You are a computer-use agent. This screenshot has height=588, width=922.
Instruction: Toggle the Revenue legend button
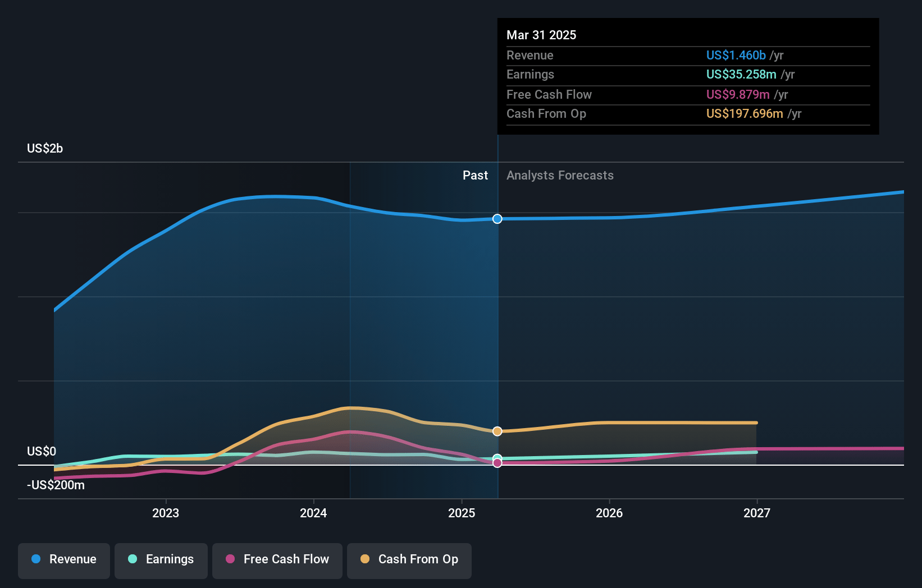coord(64,561)
